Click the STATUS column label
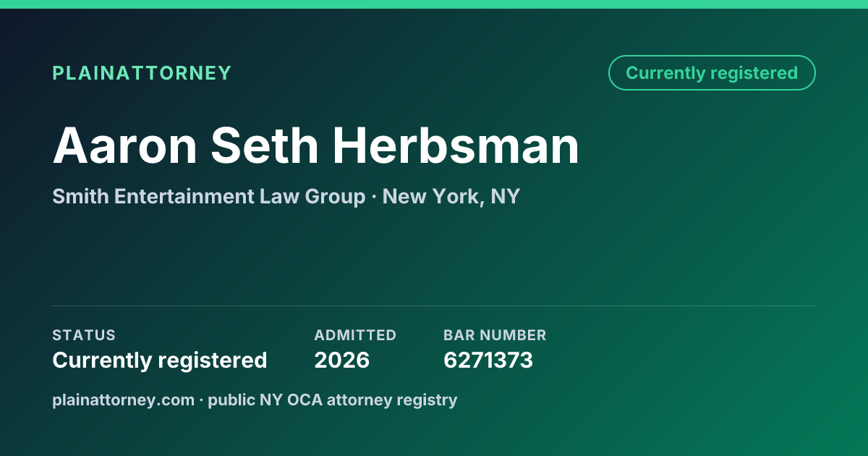Viewport: 868px width, 456px height. click(x=84, y=335)
